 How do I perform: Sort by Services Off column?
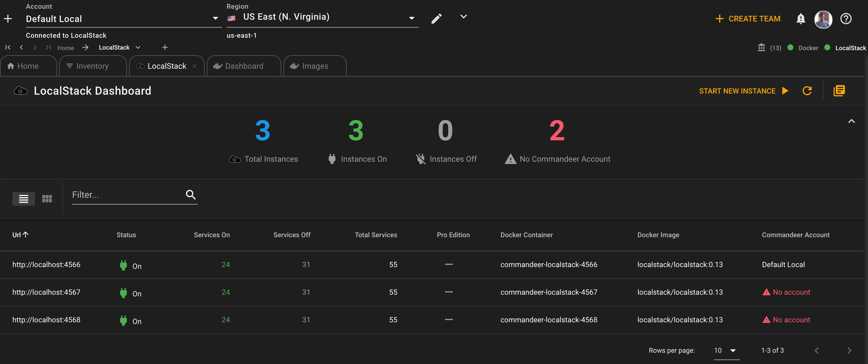[292, 235]
